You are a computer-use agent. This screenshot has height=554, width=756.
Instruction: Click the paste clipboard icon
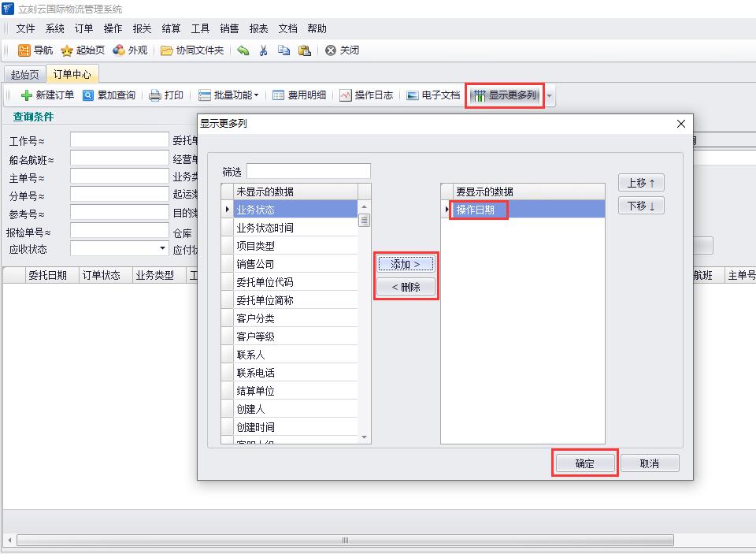pyautogui.click(x=304, y=50)
